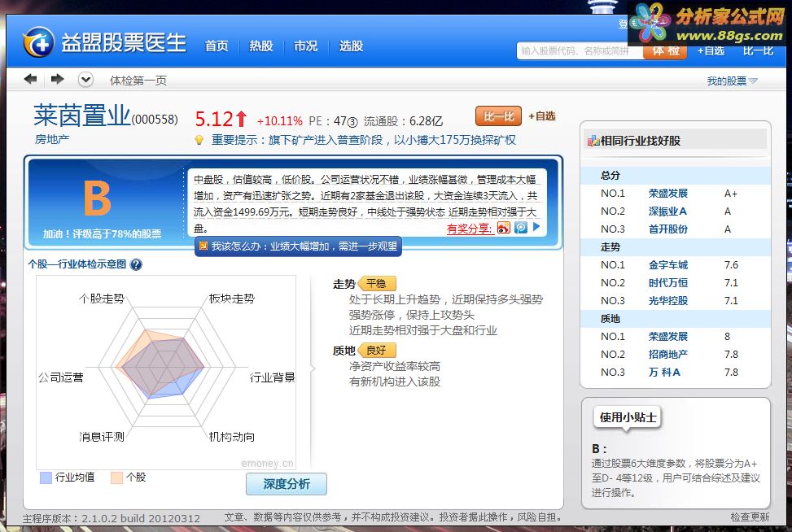Open 金宇车城 stock link
The width and height of the screenshot is (792, 532).
point(667,265)
